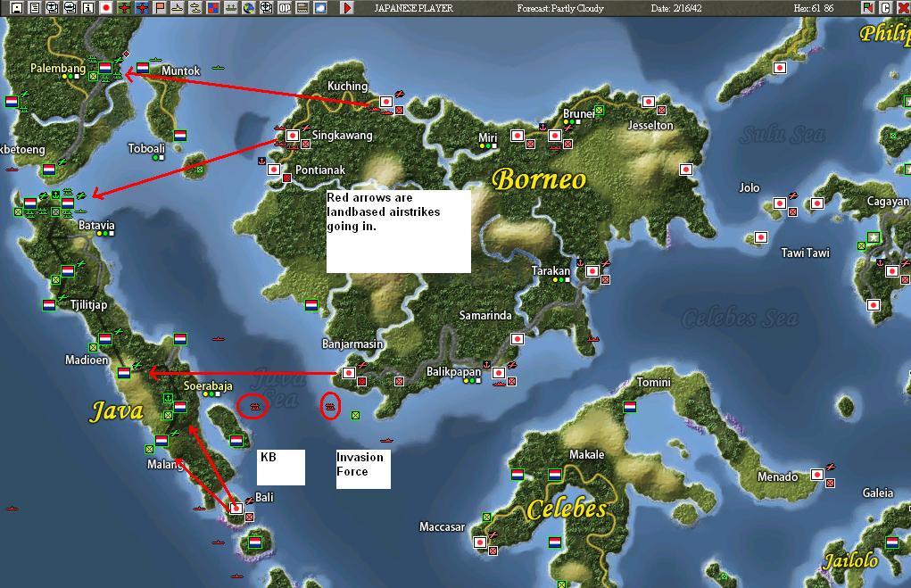Select the Japanese base flag at Pontianak
This screenshot has height=588, width=911.
pos(274,170)
